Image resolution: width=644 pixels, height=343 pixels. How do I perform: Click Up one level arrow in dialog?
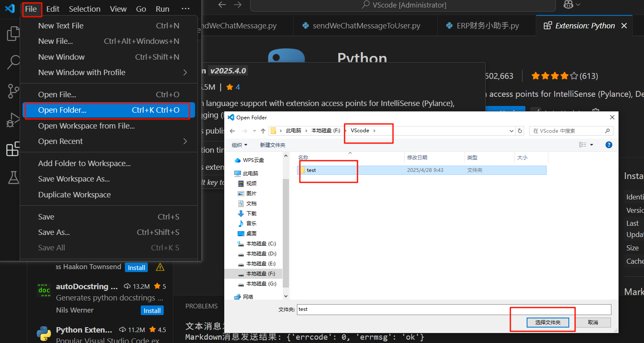(263, 131)
